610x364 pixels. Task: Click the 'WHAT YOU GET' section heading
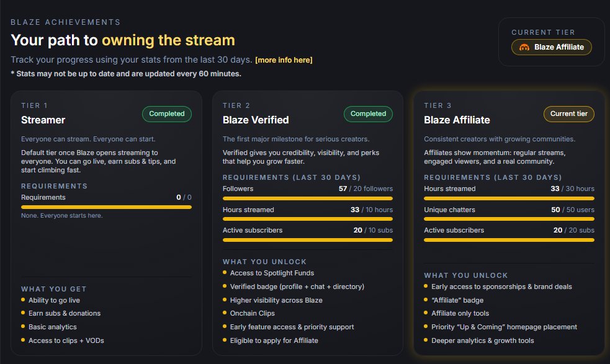(54, 289)
